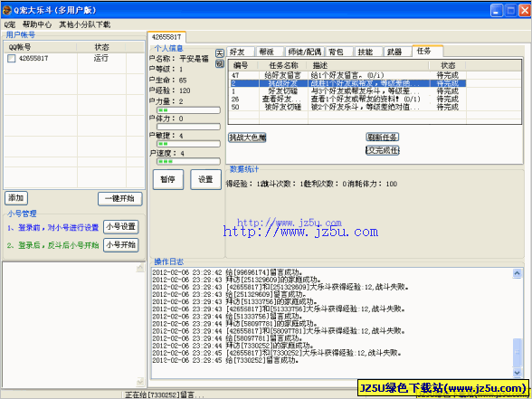Click the Q宠大乐斗 title bar app icon
Screen dimensions: 532x399
click(x=7, y=10)
